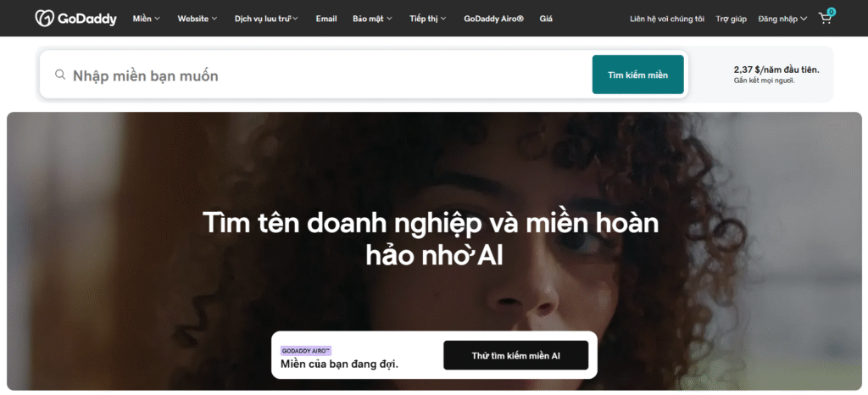The height and width of the screenshot is (395, 868).
Task: Click the 2,37 $/năm đầu tiên promo
Action: pos(776,70)
